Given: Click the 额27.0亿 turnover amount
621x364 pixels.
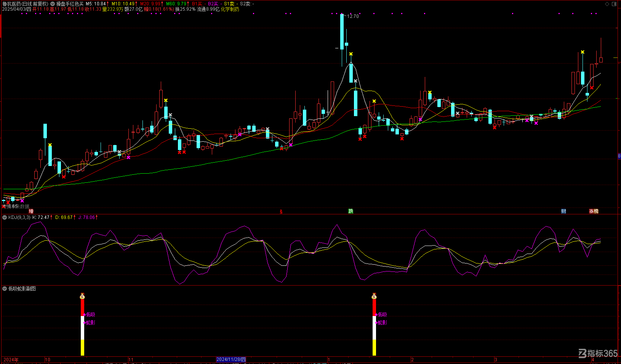Looking at the screenshot, I should click(133, 9).
